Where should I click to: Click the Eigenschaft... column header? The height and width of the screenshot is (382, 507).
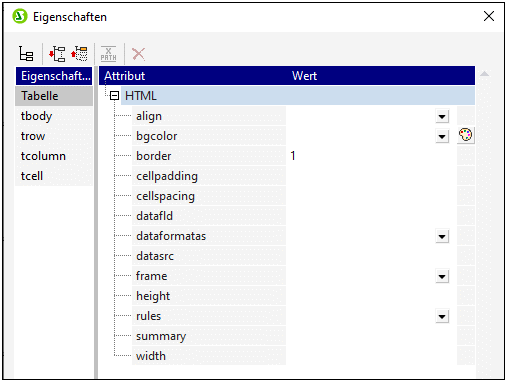tap(54, 76)
